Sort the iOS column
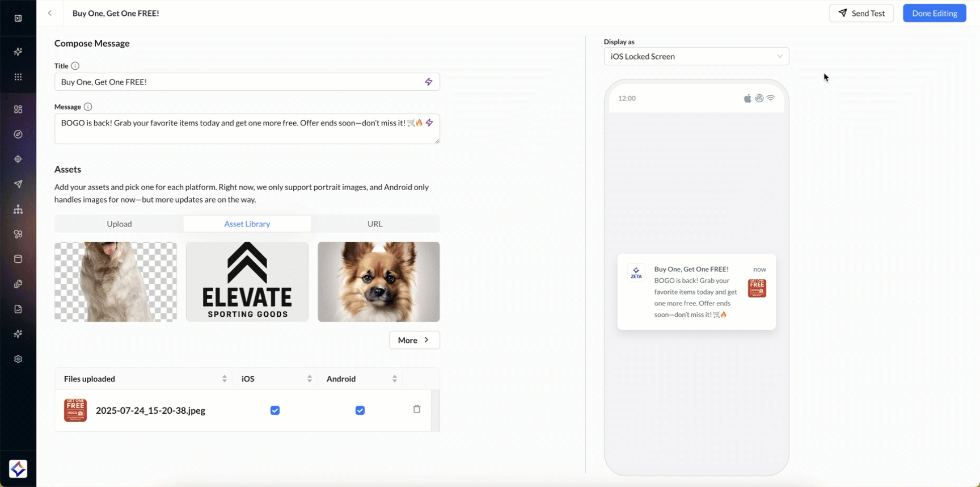This screenshot has width=980, height=487. [x=310, y=379]
